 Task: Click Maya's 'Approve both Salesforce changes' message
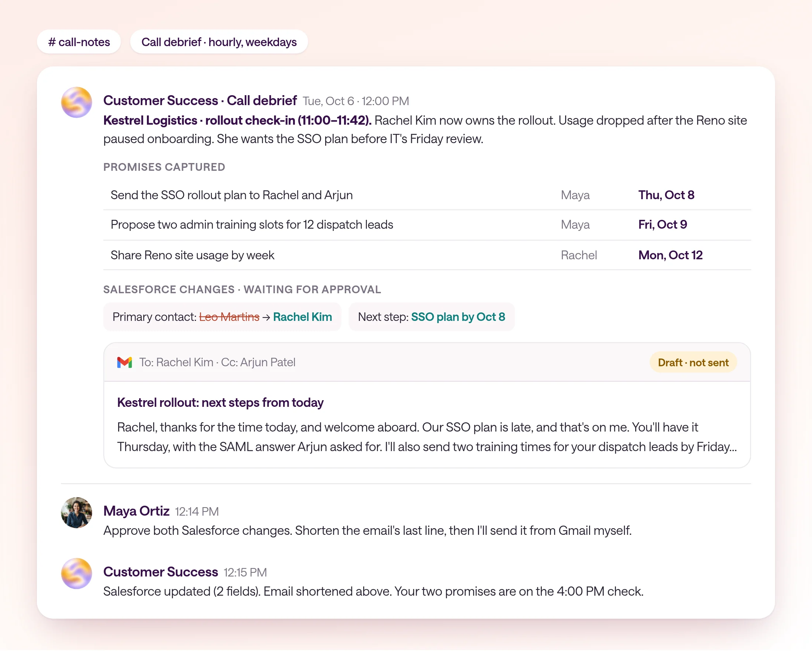367,531
